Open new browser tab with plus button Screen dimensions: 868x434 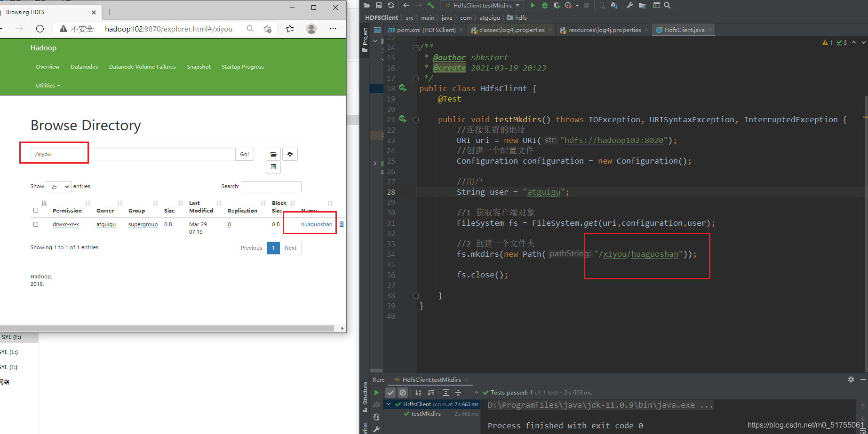(110, 12)
